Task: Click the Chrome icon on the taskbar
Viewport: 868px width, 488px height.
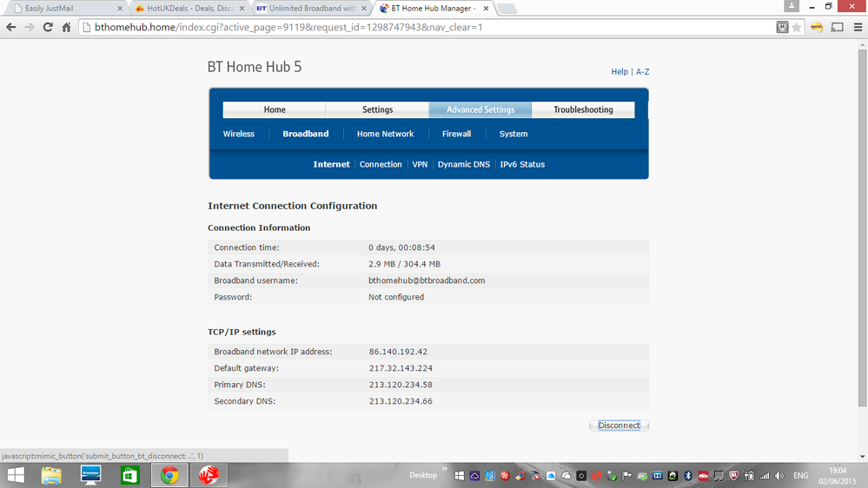Action: click(169, 475)
